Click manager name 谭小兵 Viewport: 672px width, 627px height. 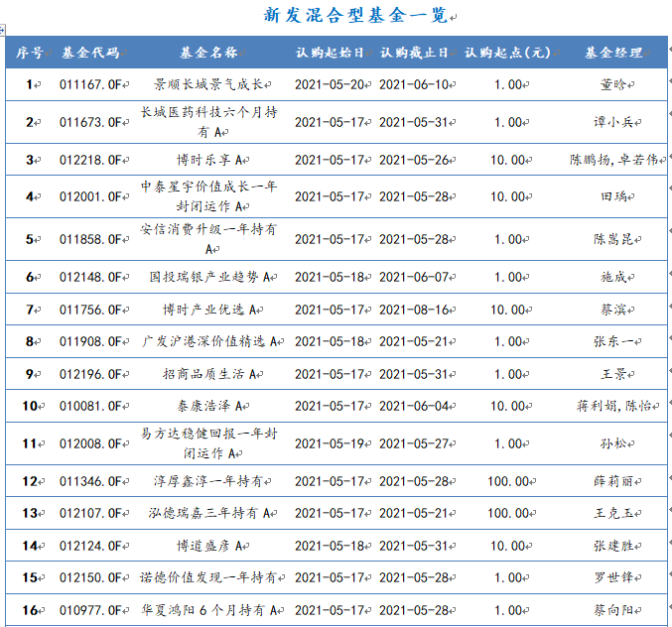(613, 122)
